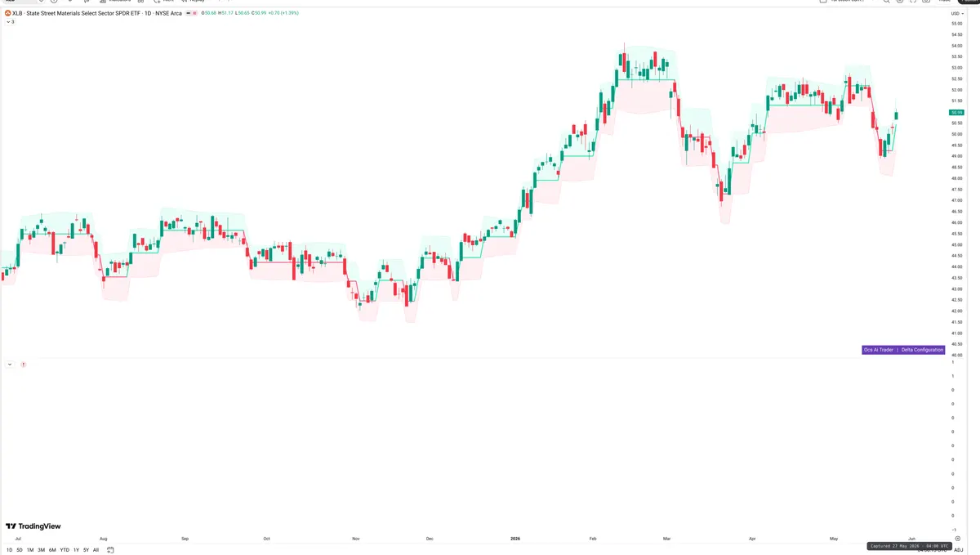Viewport: 980px width, 555px height.
Task: Click the Ocs Ai Trader label
Action: pyautogui.click(x=879, y=350)
